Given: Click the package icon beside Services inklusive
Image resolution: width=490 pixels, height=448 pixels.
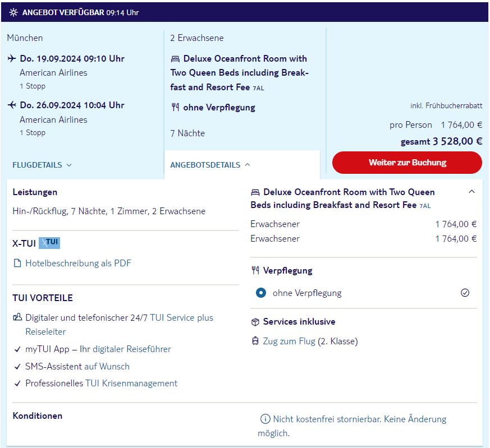Looking at the screenshot, I should [255, 322].
